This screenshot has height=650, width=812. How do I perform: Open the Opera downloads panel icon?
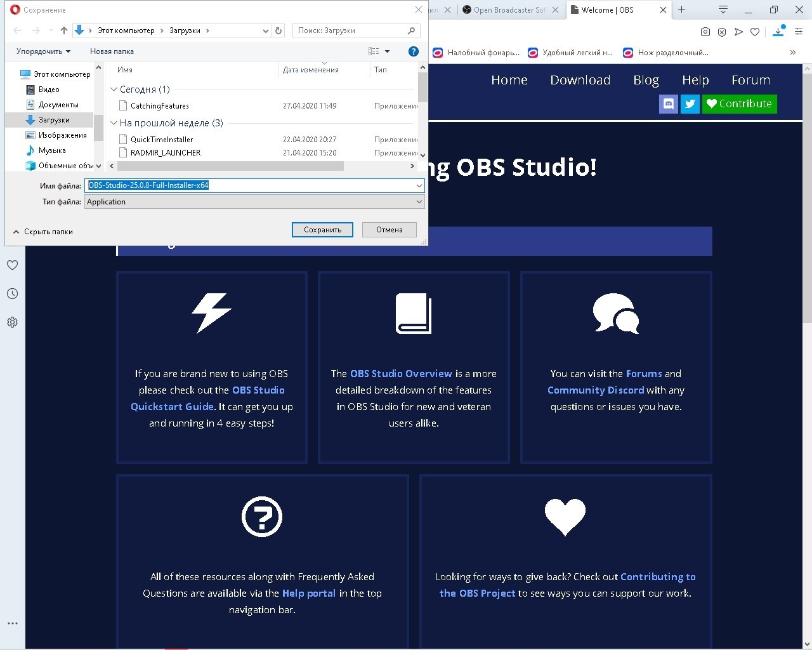coord(779,32)
